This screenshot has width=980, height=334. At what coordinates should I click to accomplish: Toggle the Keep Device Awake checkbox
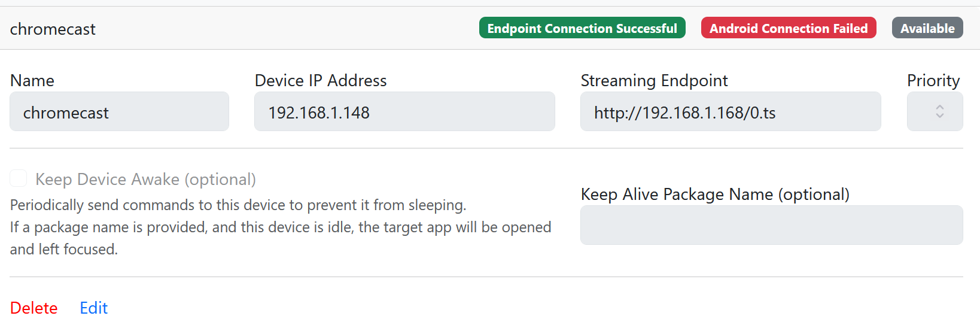(19, 178)
